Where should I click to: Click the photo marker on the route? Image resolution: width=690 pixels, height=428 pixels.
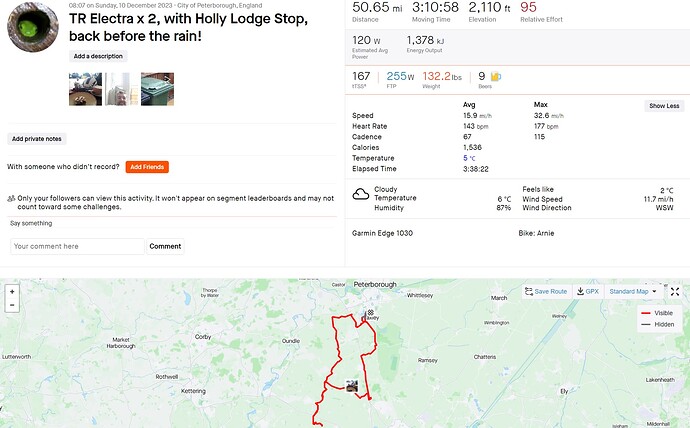click(x=352, y=385)
